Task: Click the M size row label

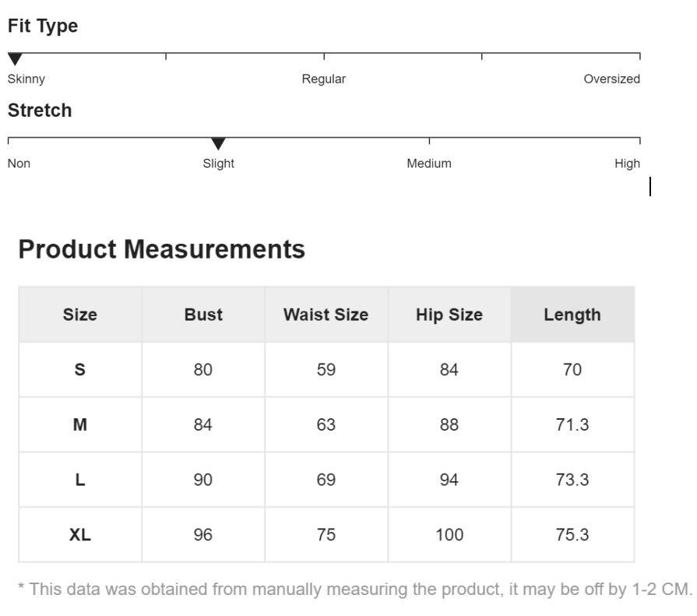Action: pyautogui.click(x=80, y=425)
